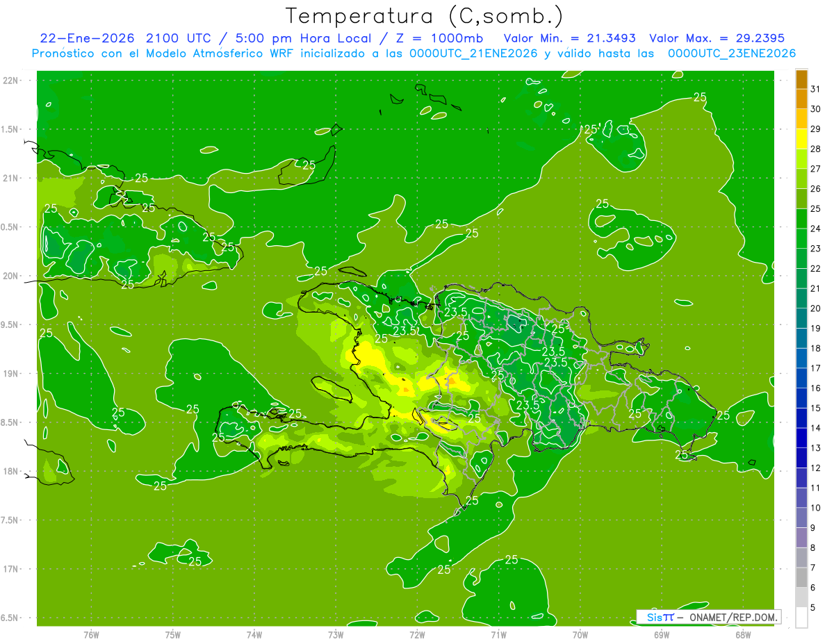Click the olive-green swatch between legend labels 25 and 26
This screenshot has height=644, width=834.
[801, 199]
